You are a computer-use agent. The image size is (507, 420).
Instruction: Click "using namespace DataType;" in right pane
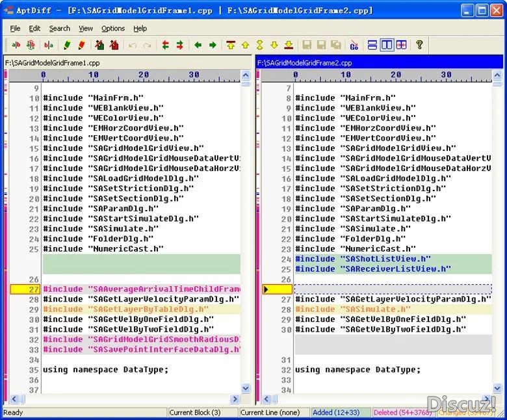coord(358,369)
